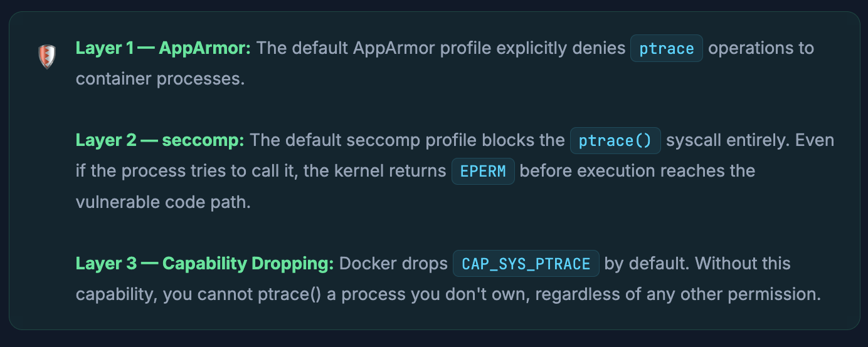Click the CAP_SYS_PTRACE code chip

coord(526,264)
